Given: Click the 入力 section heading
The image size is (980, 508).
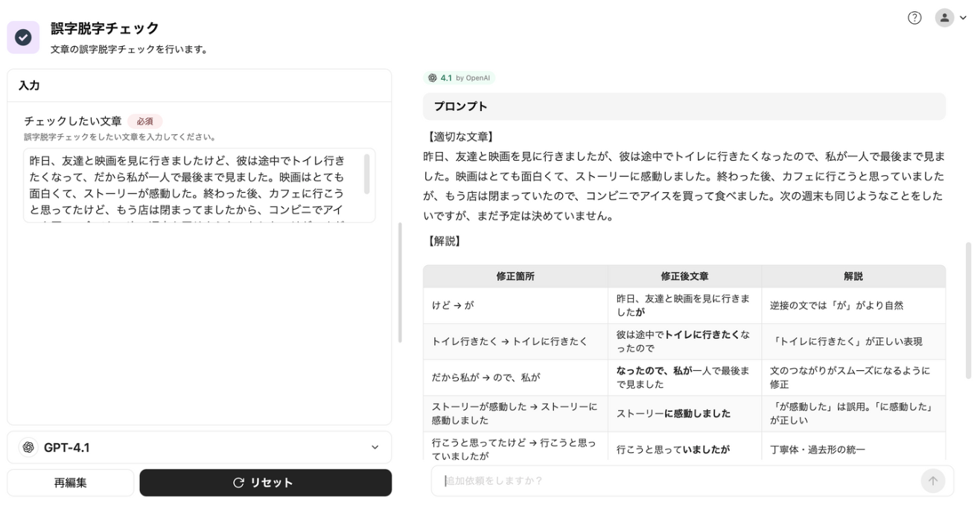Looking at the screenshot, I should (29, 86).
